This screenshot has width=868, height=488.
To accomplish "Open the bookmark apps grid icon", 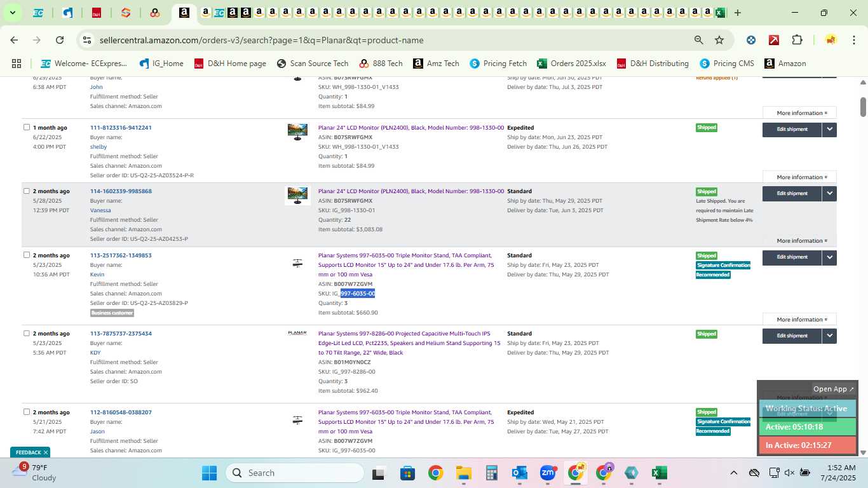I will [x=17, y=64].
